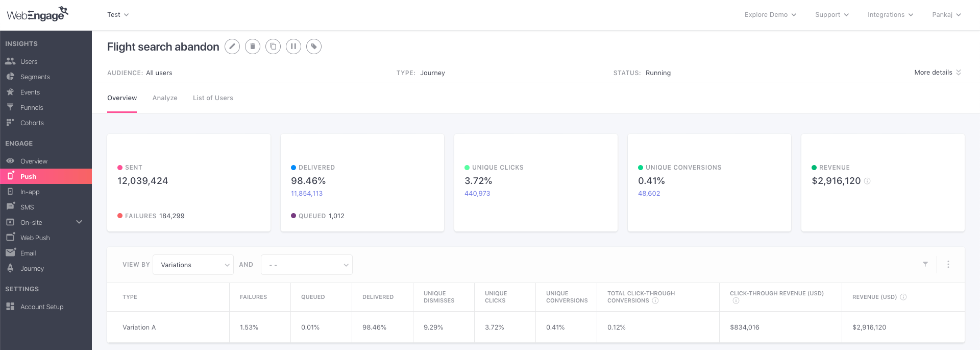Screen dimensions: 980x350
Task: Click the info icon in Revenue (USD) column header
Action: tap(903, 297)
